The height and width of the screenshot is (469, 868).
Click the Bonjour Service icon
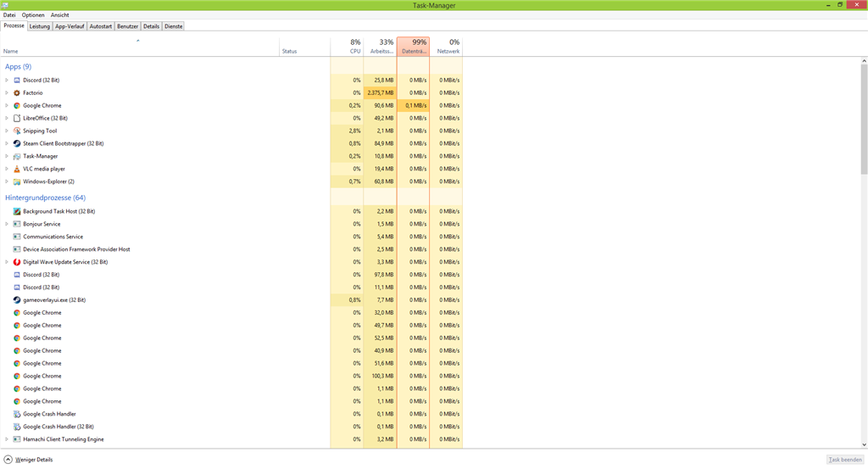[17, 224]
